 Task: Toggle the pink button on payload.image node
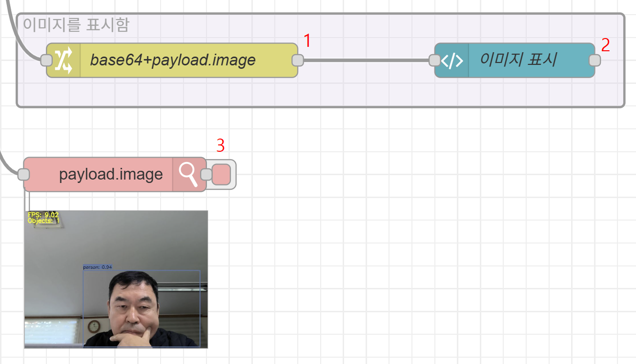(x=221, y=175)
